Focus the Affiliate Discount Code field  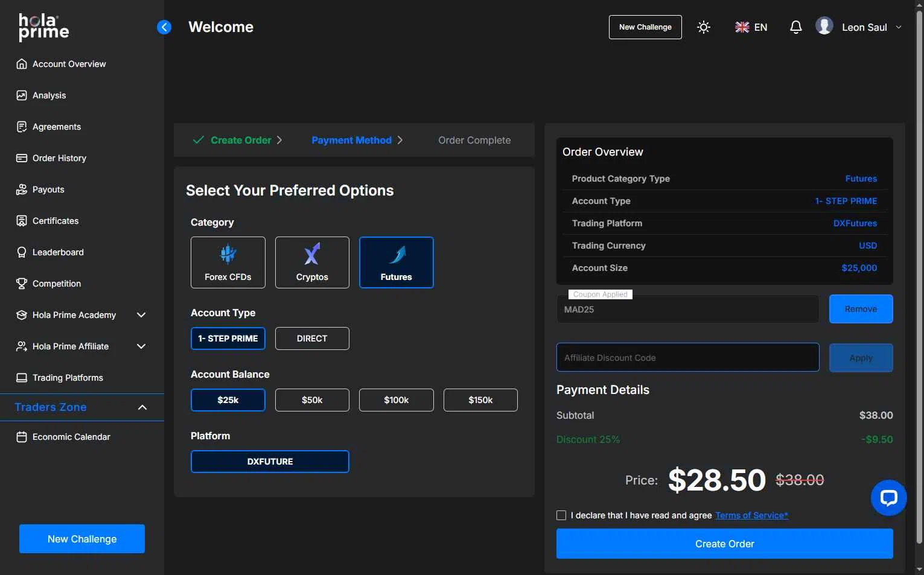click(x=687, y=358)
